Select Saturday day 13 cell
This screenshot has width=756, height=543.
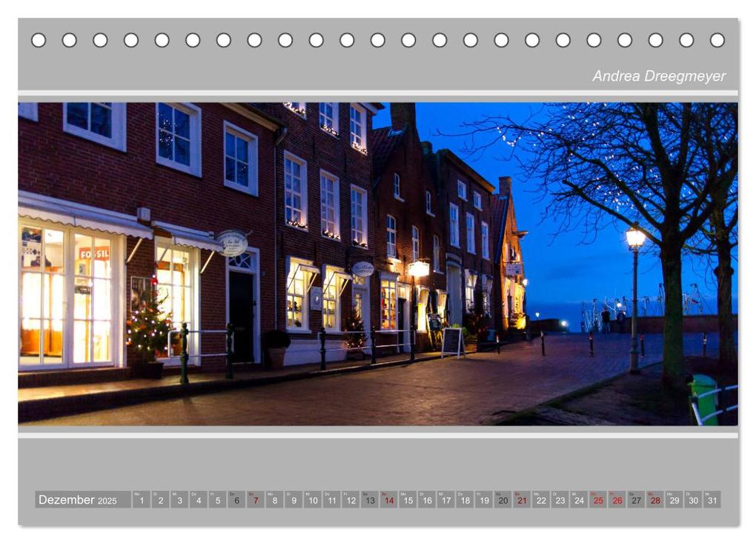[x=370, y=499]
